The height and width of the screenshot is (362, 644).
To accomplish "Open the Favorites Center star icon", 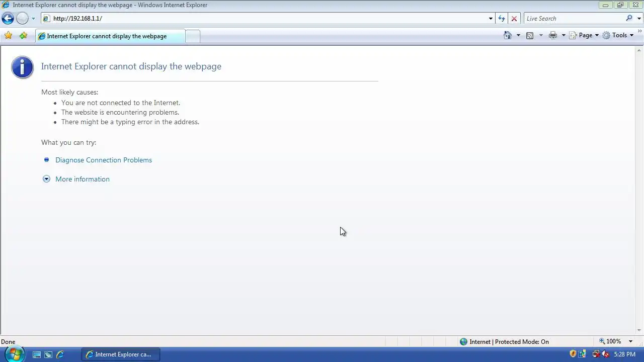I will pos(8,35).
